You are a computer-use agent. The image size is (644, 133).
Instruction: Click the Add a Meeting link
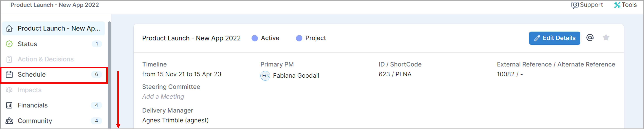(163, 97)
